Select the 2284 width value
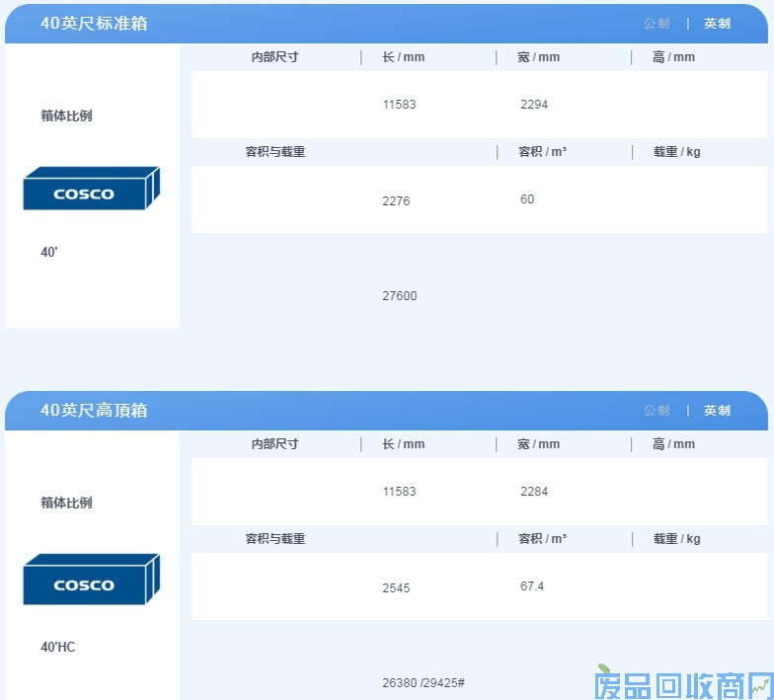Image resolution: width=774 pixels, height=700 pixels. coord(534,492)
